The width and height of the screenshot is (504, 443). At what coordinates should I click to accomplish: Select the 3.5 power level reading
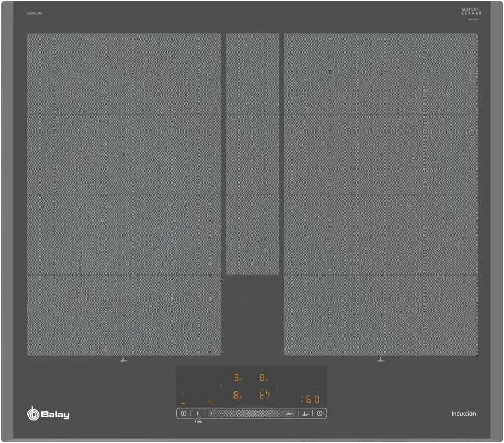point(238,378)
